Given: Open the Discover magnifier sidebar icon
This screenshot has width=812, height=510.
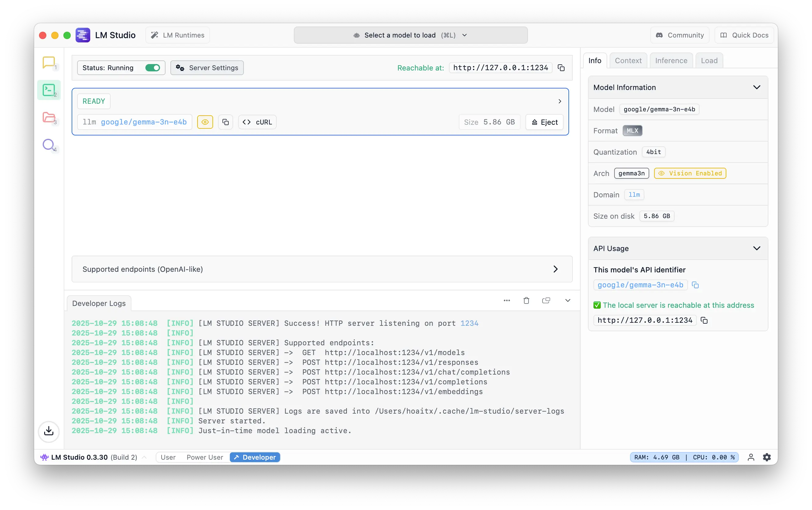Looking at the screenshot, I should (49, 145).
